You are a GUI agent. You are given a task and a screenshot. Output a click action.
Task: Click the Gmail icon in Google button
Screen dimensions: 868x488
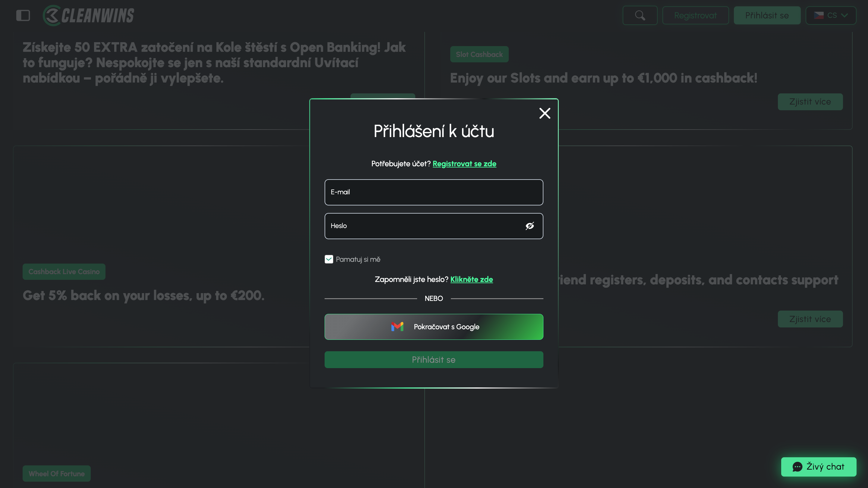[397, 326]
